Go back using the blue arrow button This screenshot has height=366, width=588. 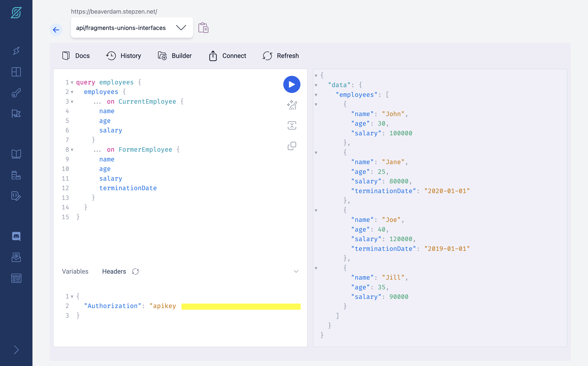(56, 30)
